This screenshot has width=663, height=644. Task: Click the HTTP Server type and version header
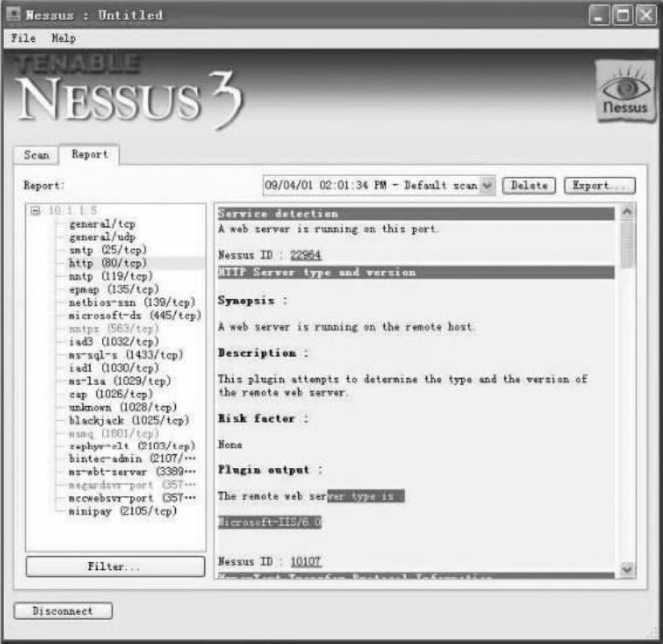pos(416,272)
